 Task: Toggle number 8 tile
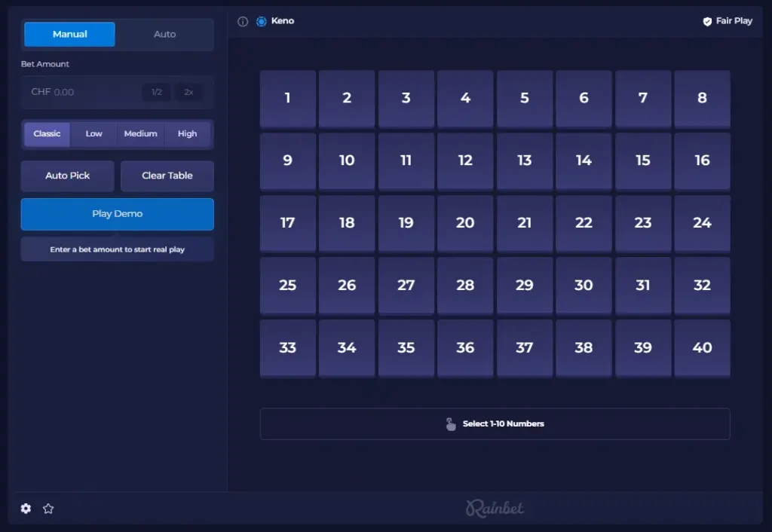702,99
